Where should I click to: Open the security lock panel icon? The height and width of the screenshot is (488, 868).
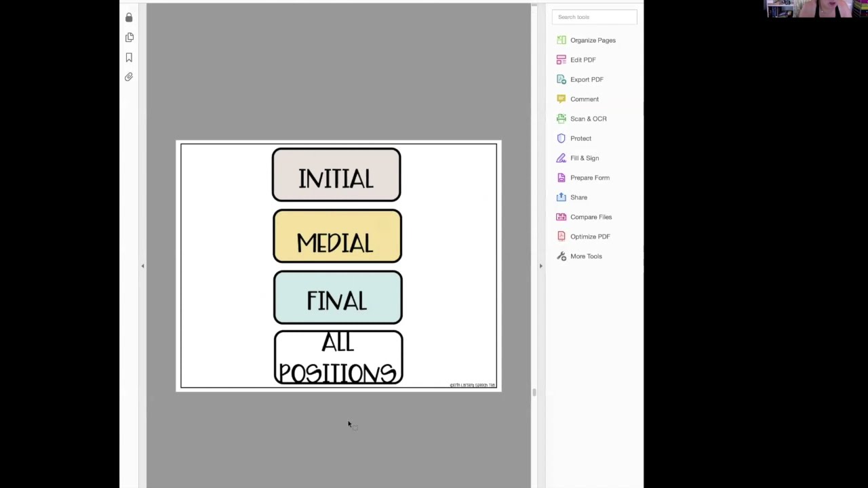pyautogui.click(x=129, y=17)
